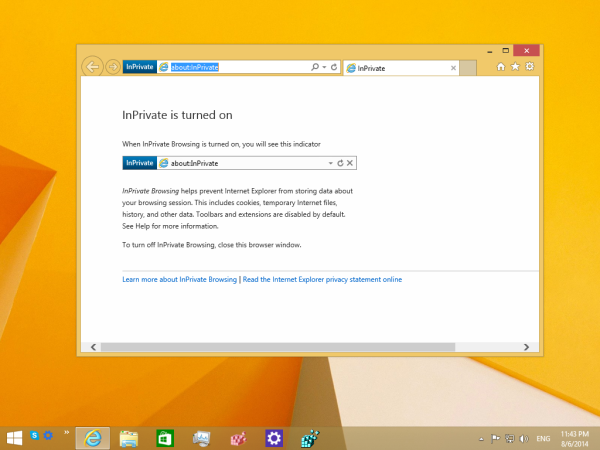
Task: Expand the taskbar toolbar overflow chevron
Action: pyautogui.click(x=67, y=432)
